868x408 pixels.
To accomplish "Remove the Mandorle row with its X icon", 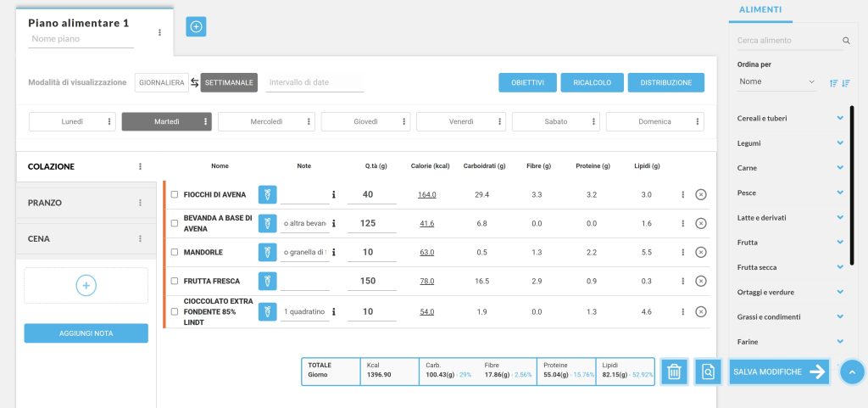I will pyautogui.click(x=701, y=252).
